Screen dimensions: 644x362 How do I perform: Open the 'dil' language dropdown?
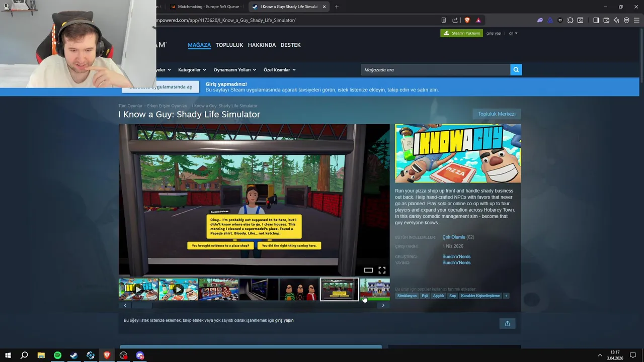coord(513,33)
